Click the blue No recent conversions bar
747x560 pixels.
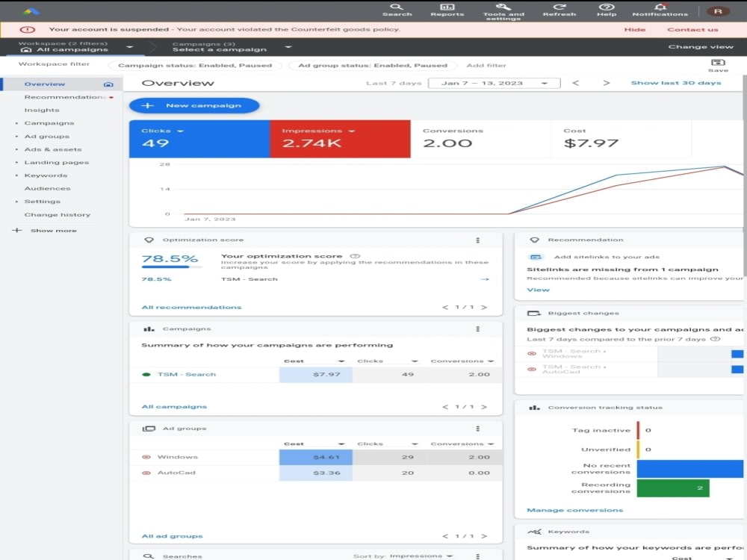click(x=689, y=469)
